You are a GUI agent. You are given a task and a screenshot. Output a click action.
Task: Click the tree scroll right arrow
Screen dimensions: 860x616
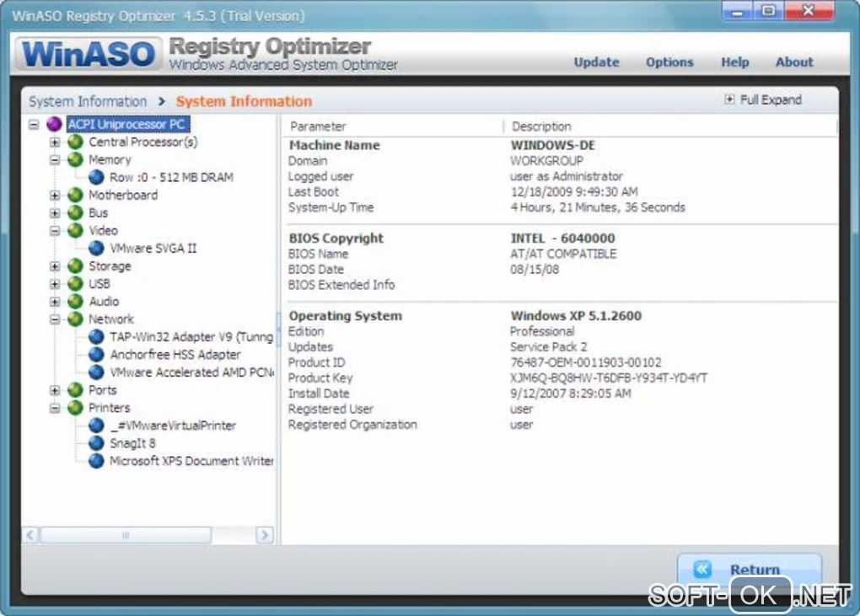click(265, 534)
